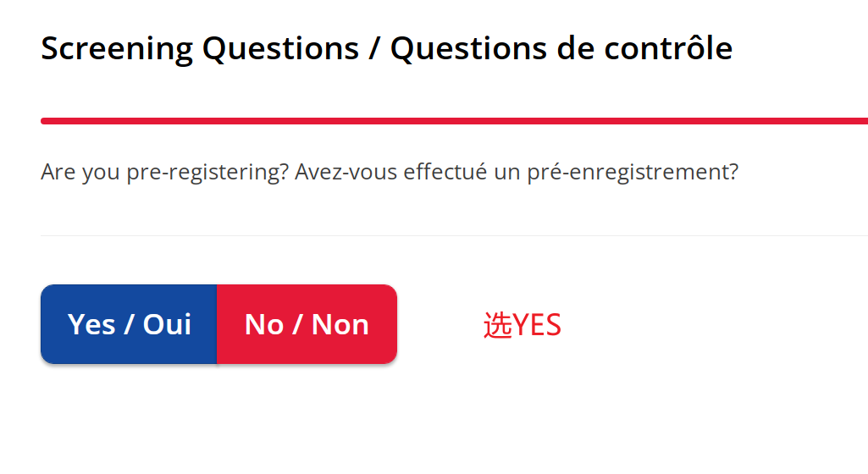Click the word 'Screening' in the title
Viewport: 868px width, 474px height.
pos(117,50)
